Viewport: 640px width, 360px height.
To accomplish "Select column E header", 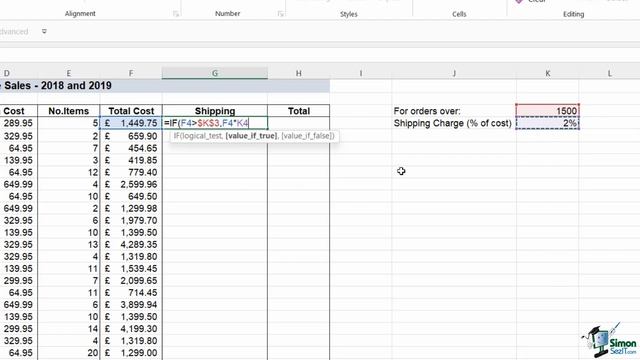I will 69,73.
